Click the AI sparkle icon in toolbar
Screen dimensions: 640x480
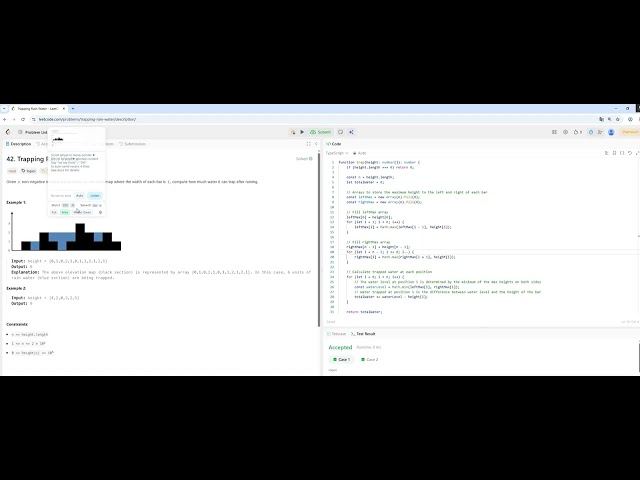351,132
